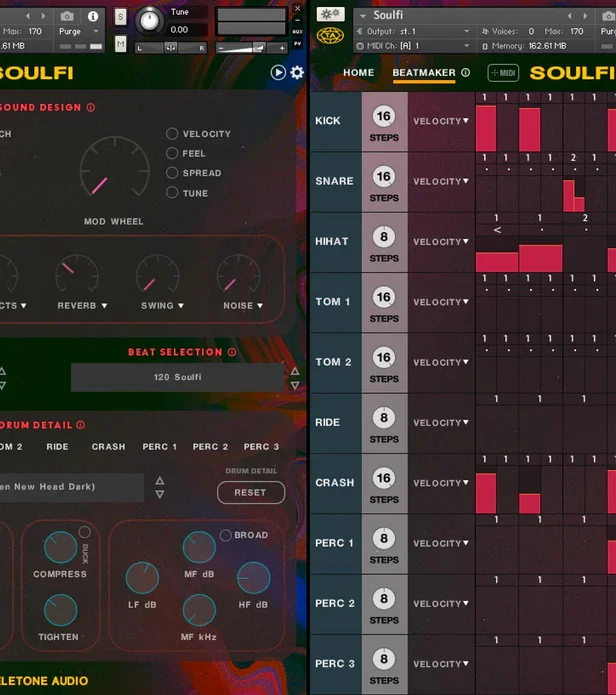The width and height of the screenshot is (616, 695).
Task: Click beat selection up arrow on right
Action: (295, 371)
